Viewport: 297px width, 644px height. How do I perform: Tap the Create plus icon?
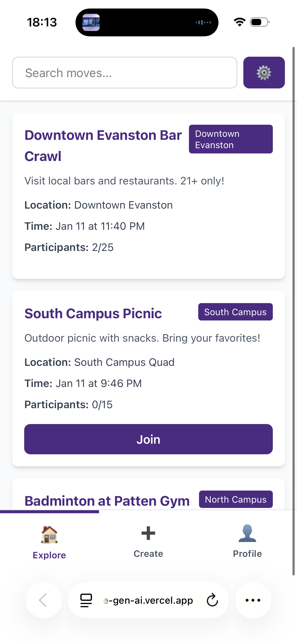pos(148,533)
